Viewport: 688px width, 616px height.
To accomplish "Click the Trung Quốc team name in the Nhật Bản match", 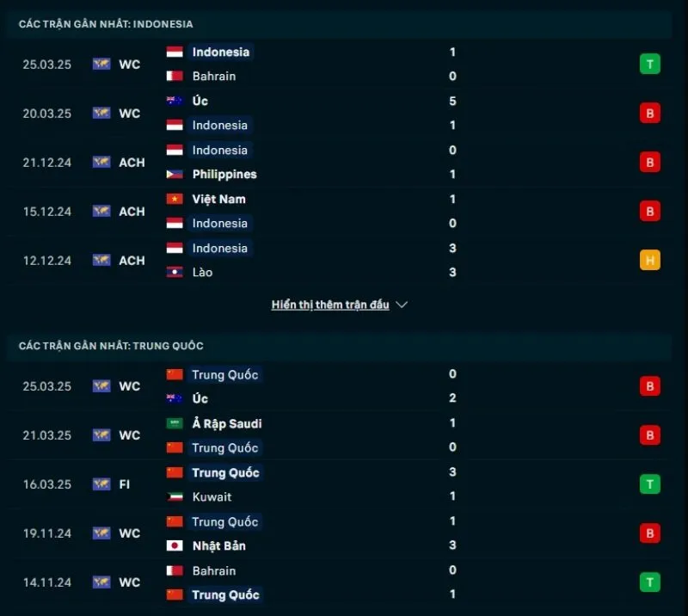I will tap(225, 521).
